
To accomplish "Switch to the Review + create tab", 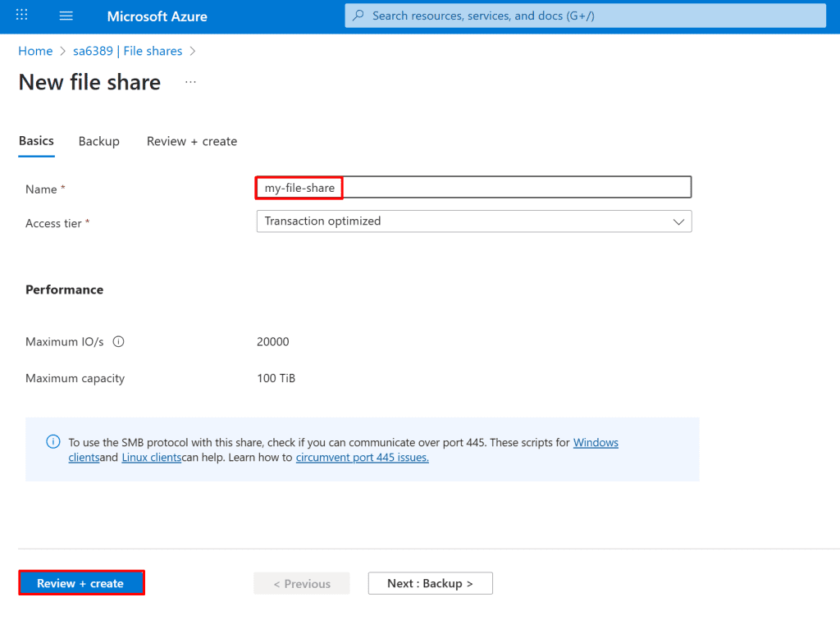I will coord(192,141).
